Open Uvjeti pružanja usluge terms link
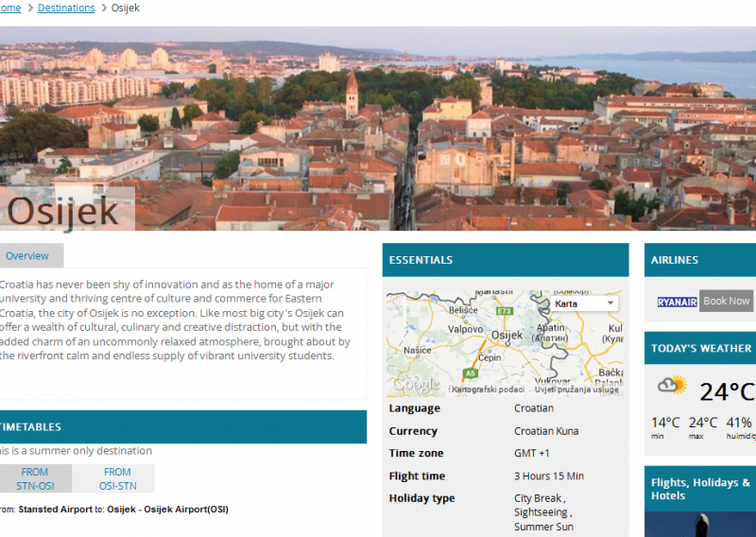 click(576, 390)
